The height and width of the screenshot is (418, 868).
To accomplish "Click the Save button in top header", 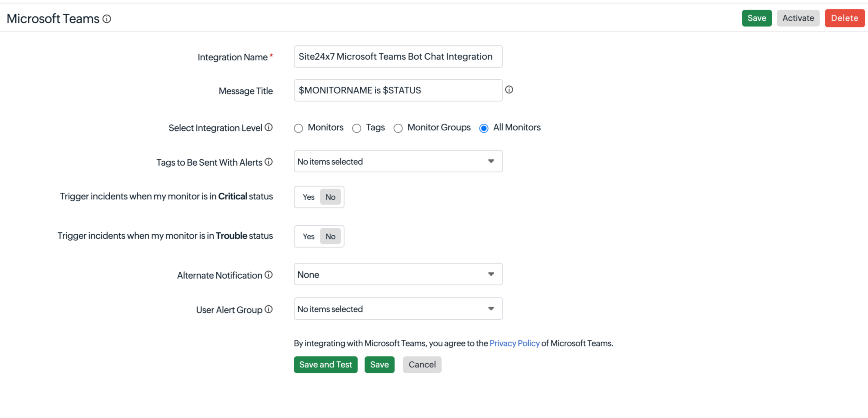I will coord(757,18).
